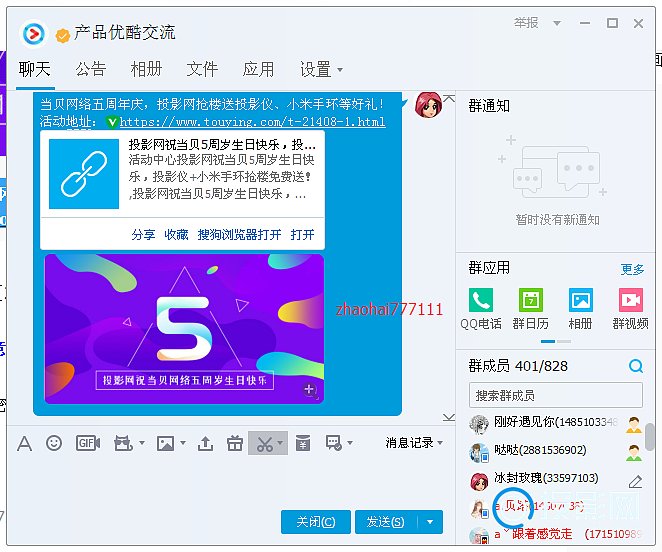This screenshot has width=662, height=552.
Task: Click the gift toolbar icon
Action: pos(235,443)
